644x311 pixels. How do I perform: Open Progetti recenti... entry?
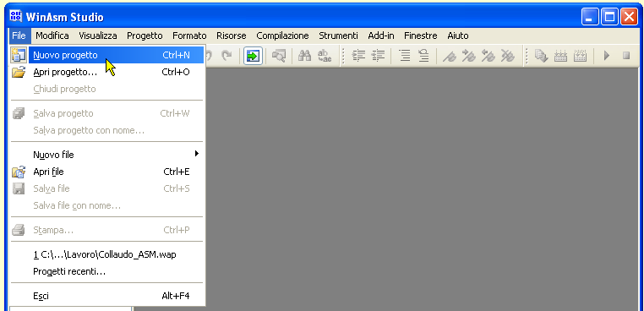click(107, 271)
